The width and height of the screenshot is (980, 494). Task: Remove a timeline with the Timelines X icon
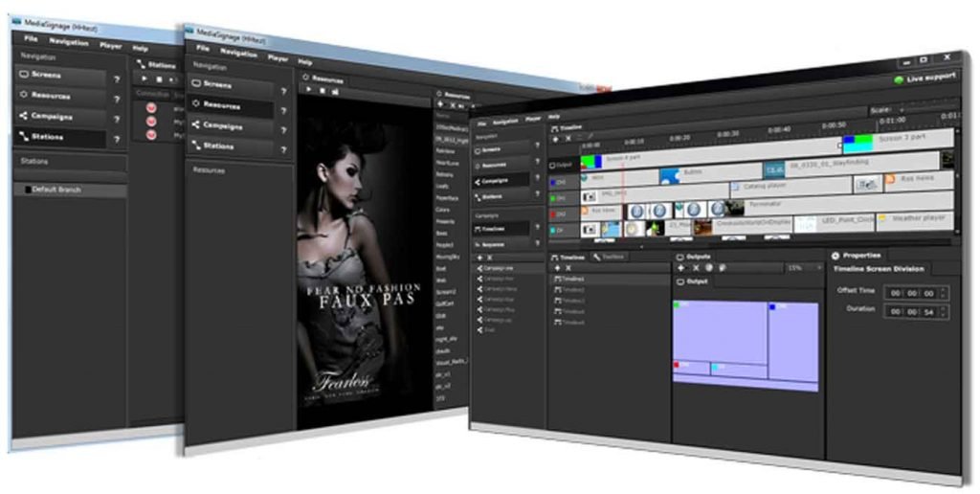coord(568,268)
